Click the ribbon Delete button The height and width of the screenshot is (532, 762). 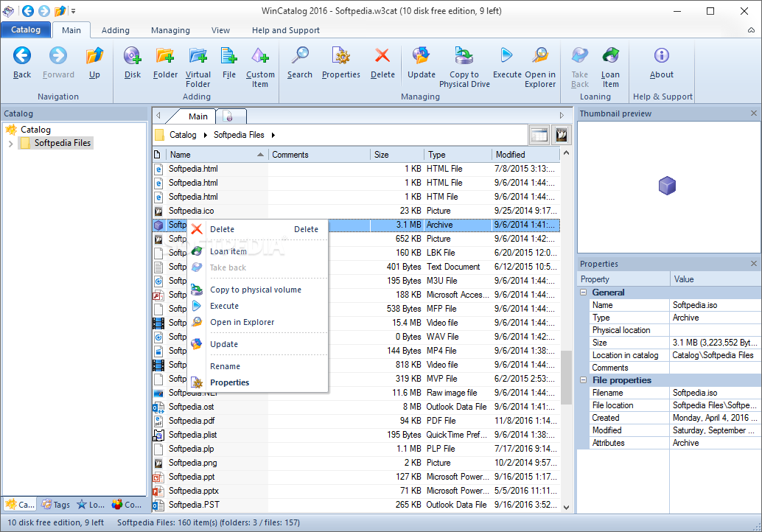tap(382, 62)
